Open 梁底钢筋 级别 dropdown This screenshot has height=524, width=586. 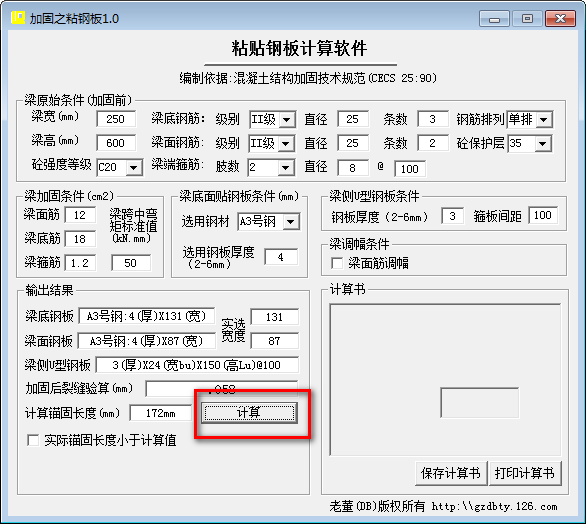(287, 120)
